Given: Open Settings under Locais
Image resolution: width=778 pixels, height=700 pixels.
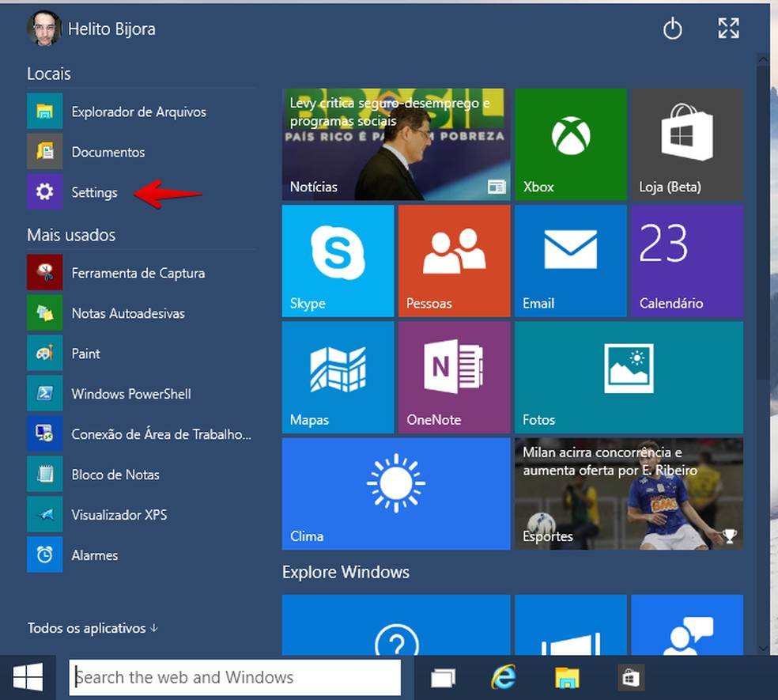Looking at the screenshot, I should click(94, 192).
